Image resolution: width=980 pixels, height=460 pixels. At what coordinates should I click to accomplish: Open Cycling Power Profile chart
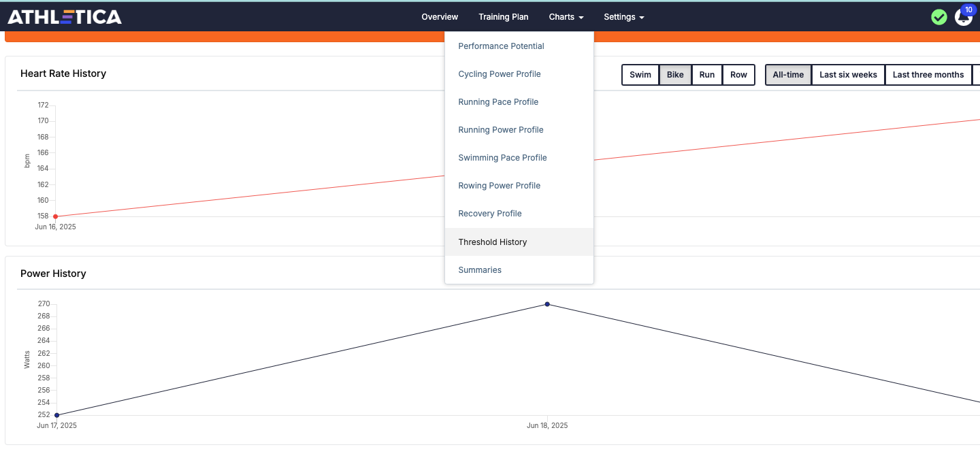tap(519, 74)
